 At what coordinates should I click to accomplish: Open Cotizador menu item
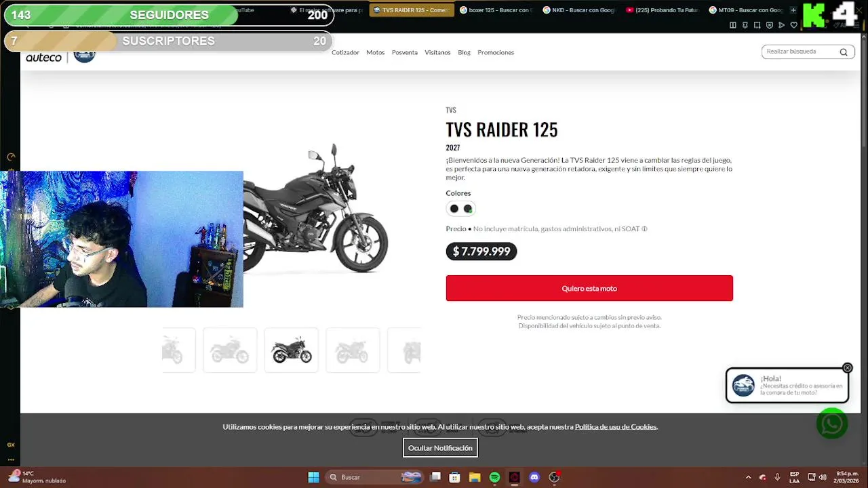tap(345, 52)
